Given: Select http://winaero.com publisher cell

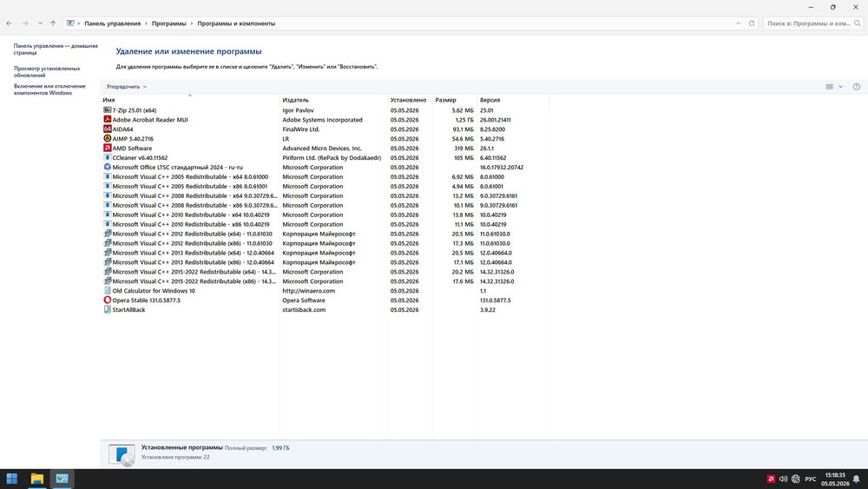Looking at the screenshot, I should 308,290.
